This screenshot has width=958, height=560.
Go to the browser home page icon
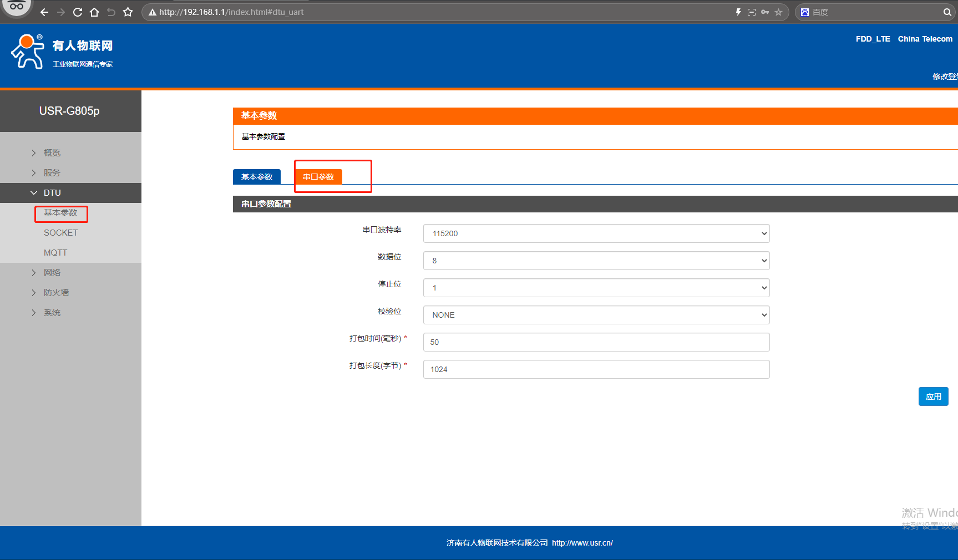[94, 12]
